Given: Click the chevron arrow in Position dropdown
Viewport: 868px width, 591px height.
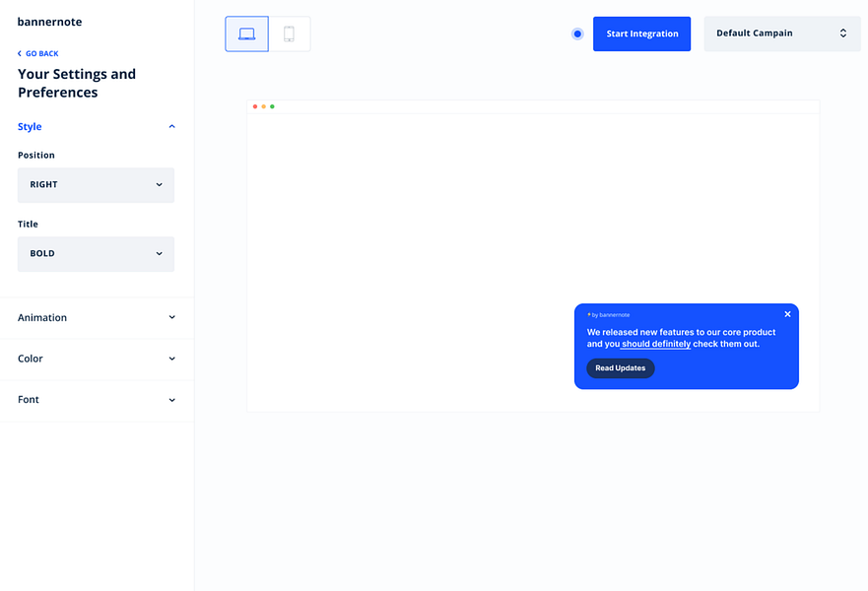Looking at the screenshot, I should (x=159, y=185).
